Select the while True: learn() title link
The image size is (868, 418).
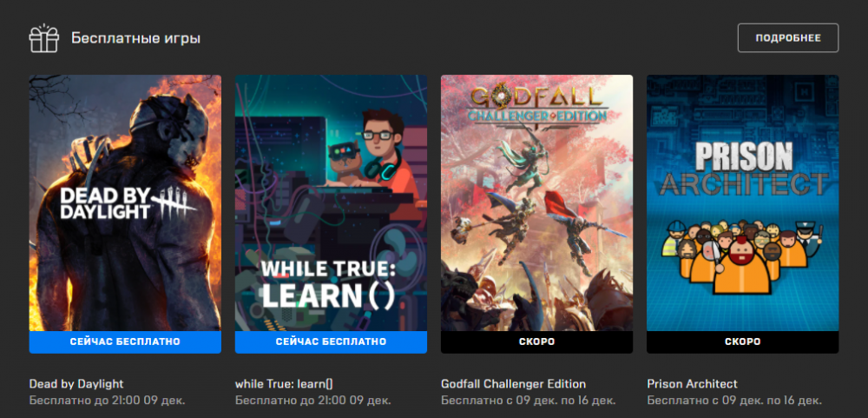(284, 383)
